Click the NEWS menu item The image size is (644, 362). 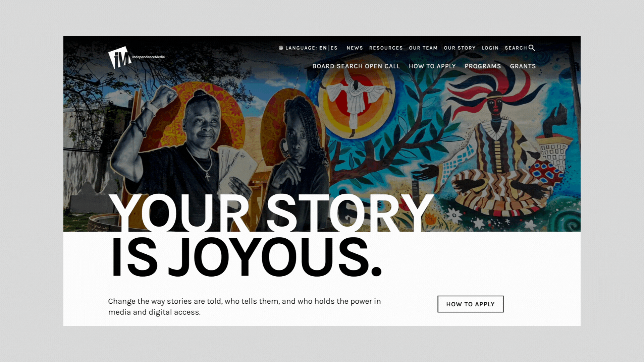point(354,48)
